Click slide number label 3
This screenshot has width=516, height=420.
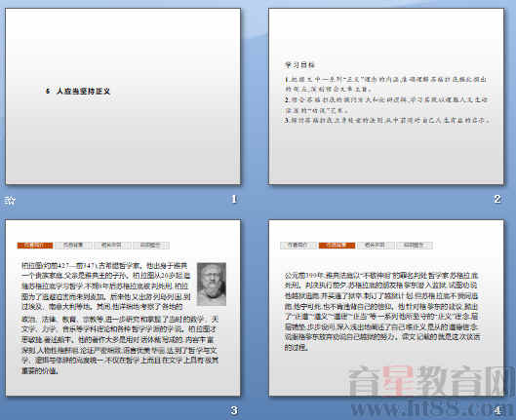(234, 410)
